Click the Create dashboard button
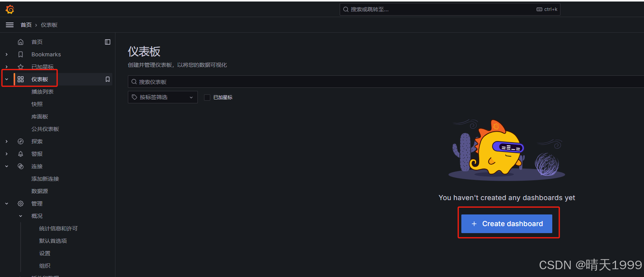 click(506, 224)
